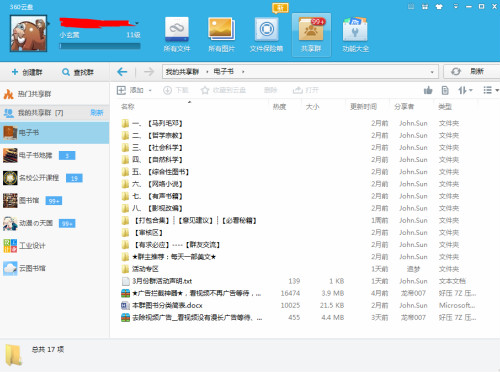Click 添加 (add) toolbar button

pyautogui.click(x=130, y=90)
